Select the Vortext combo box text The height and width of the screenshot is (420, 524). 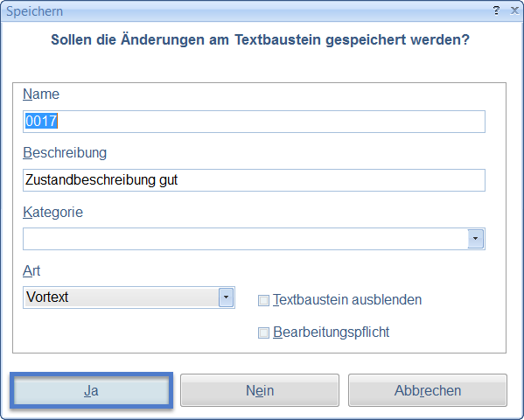pos(47,297)
